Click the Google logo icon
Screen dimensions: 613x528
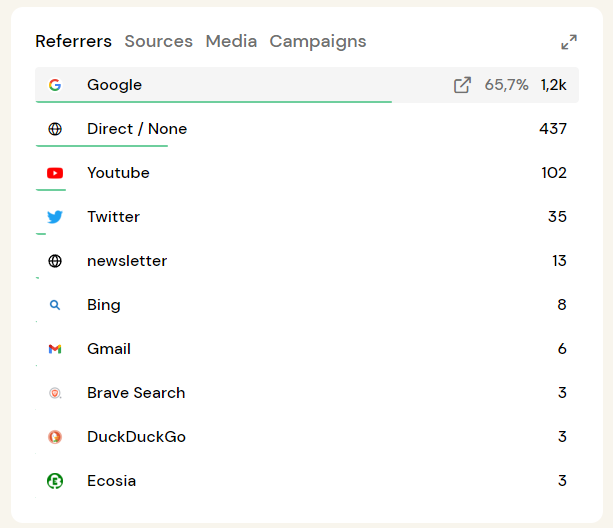(x=55, y=85)
